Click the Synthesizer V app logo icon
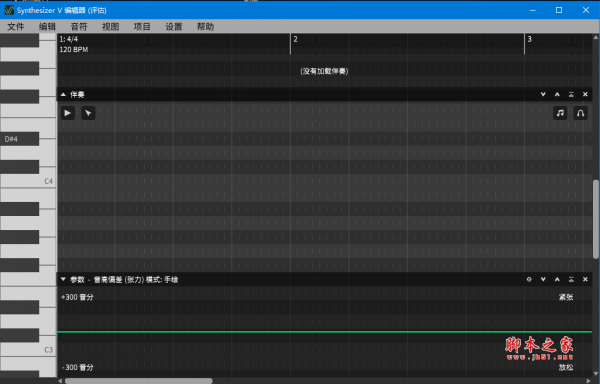 [x=9, y=10]
